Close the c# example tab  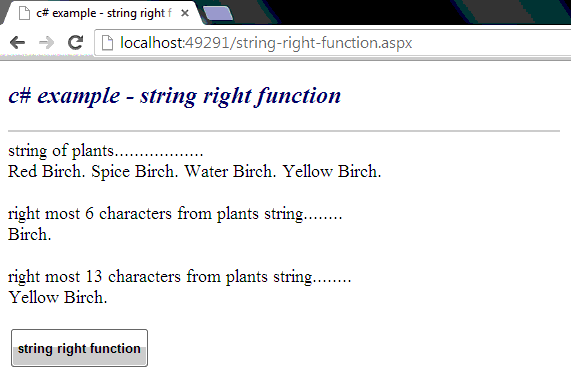[x=185, y=13]
